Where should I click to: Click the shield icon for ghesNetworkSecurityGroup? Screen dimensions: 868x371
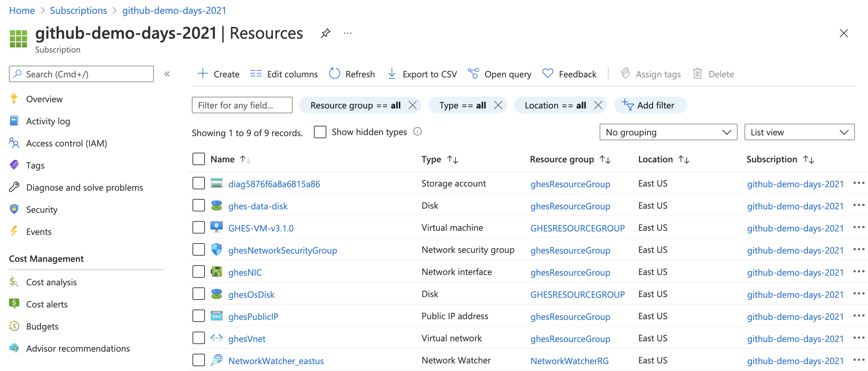click(x=217, y=249)
